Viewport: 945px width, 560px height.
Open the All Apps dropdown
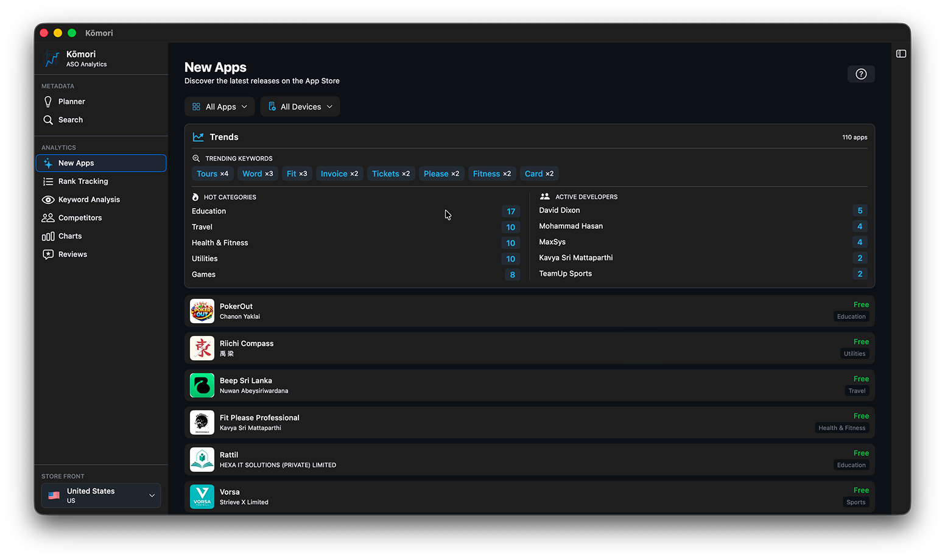tap(219, 107)
